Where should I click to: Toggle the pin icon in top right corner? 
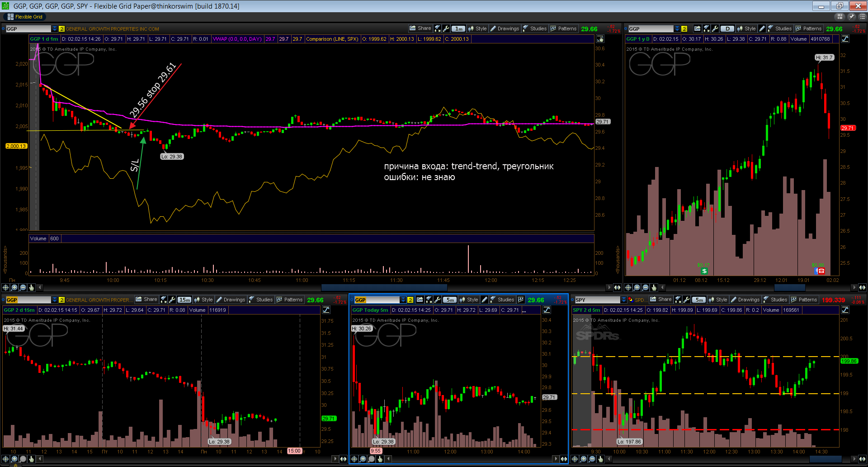click(851, 17)
